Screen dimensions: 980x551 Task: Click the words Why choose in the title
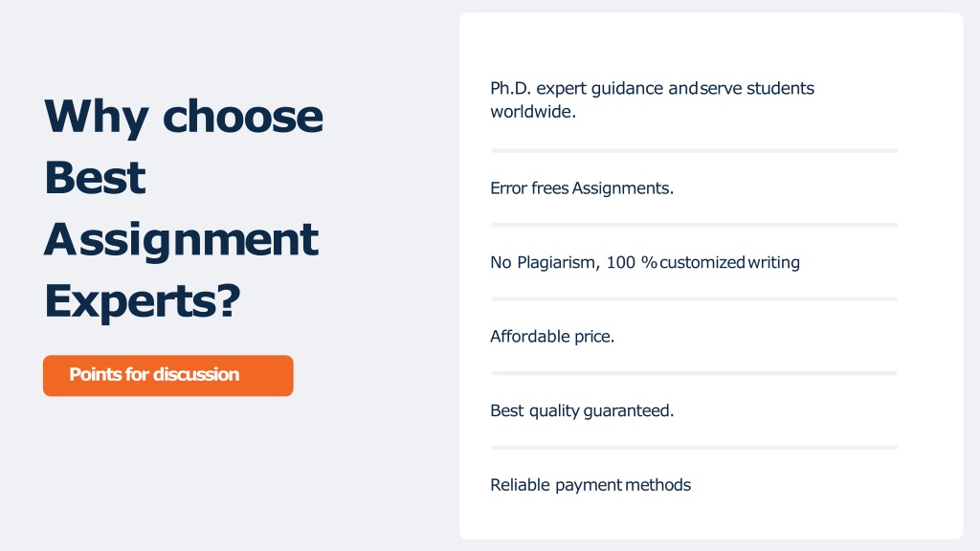point(184,117)
